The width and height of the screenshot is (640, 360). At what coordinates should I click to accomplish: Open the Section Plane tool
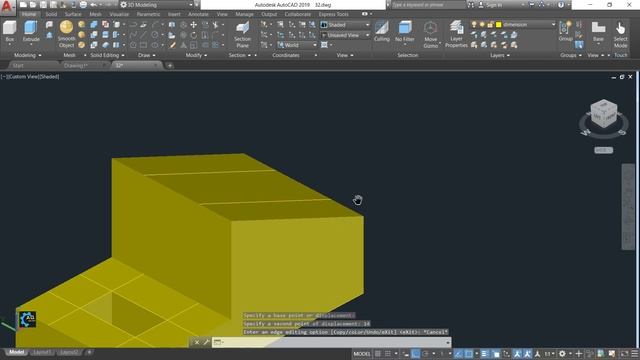(x=242, y=35)
